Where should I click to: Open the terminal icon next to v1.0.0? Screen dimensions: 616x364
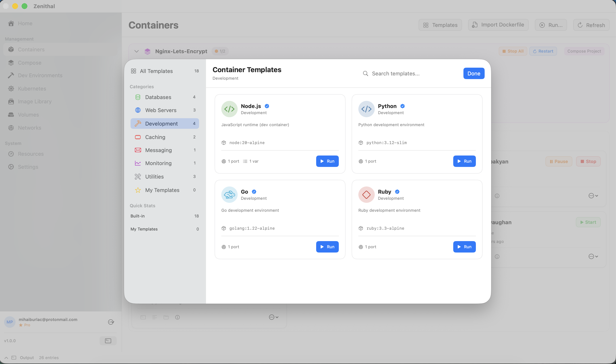(108, 340)
